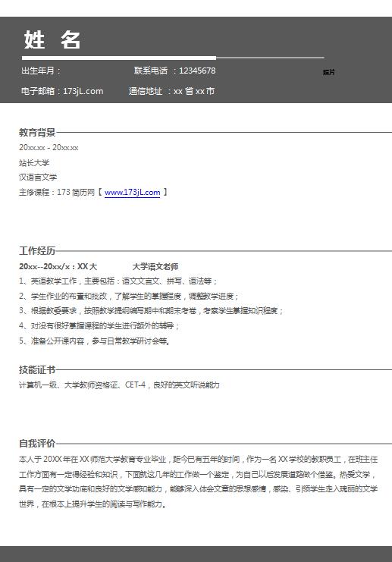This screenshot has width=392, height=562.
Task: Click the 电子邮箱 173jL.com email text
Action: [x=62, y=91]
